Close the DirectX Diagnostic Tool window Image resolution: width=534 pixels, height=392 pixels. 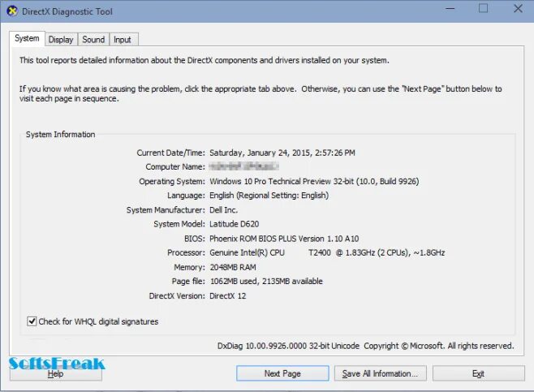click(x=518, y=8)
